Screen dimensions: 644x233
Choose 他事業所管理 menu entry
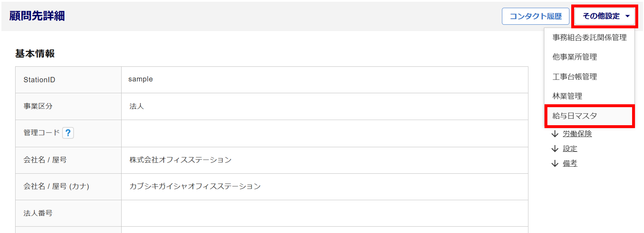point(574,57)
